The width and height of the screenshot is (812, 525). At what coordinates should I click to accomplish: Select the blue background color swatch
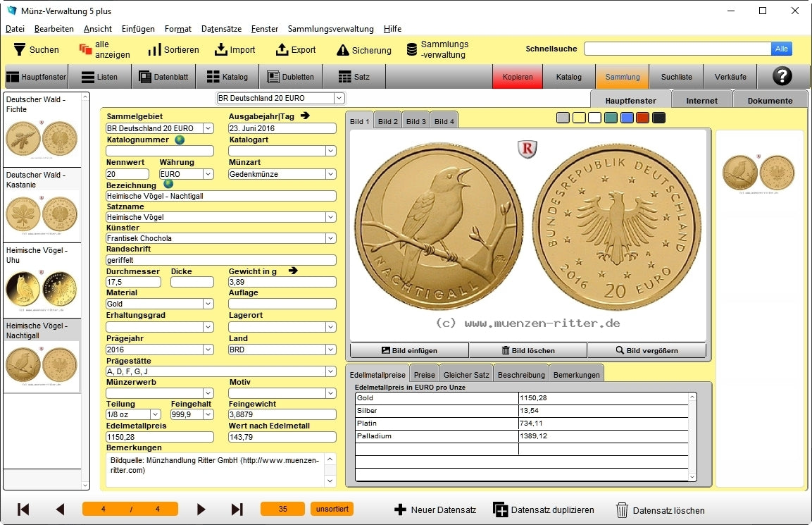tap(627, 118)
